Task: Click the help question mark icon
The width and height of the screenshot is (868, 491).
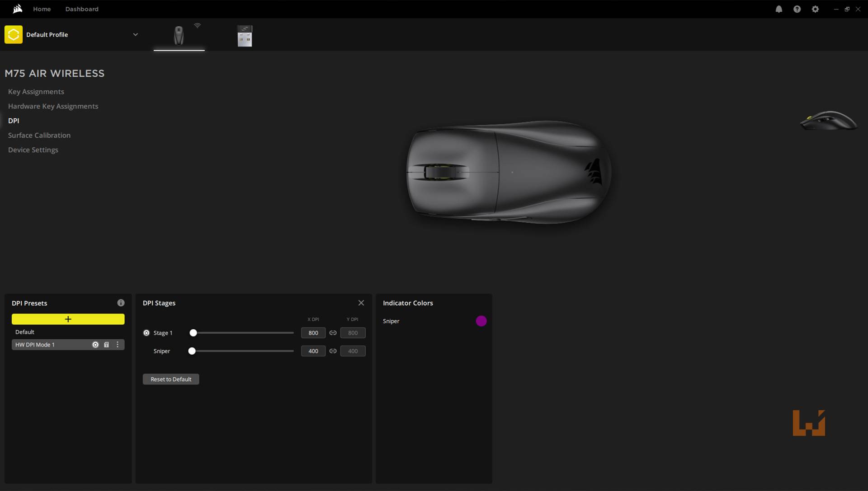Action: (x=797, y=9)
